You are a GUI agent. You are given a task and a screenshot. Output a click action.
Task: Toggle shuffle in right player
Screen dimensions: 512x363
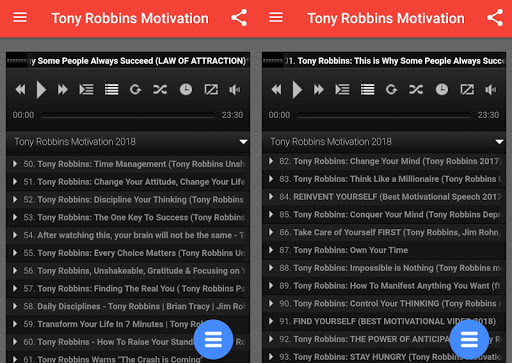tap(416, 89)
